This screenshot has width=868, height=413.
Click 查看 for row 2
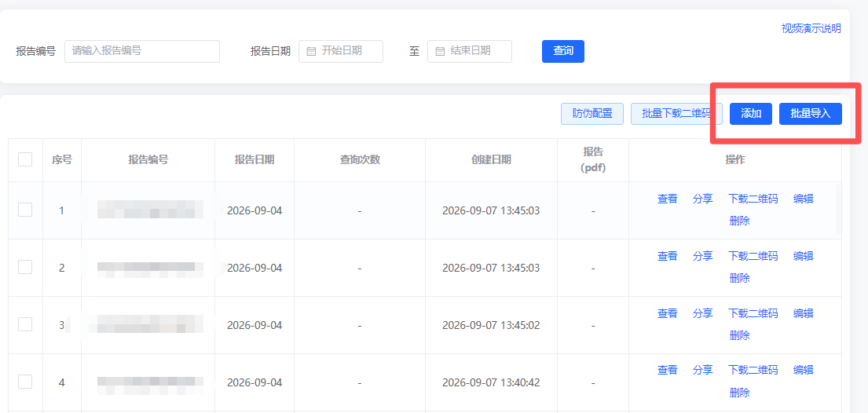click(x=667, y=256)
